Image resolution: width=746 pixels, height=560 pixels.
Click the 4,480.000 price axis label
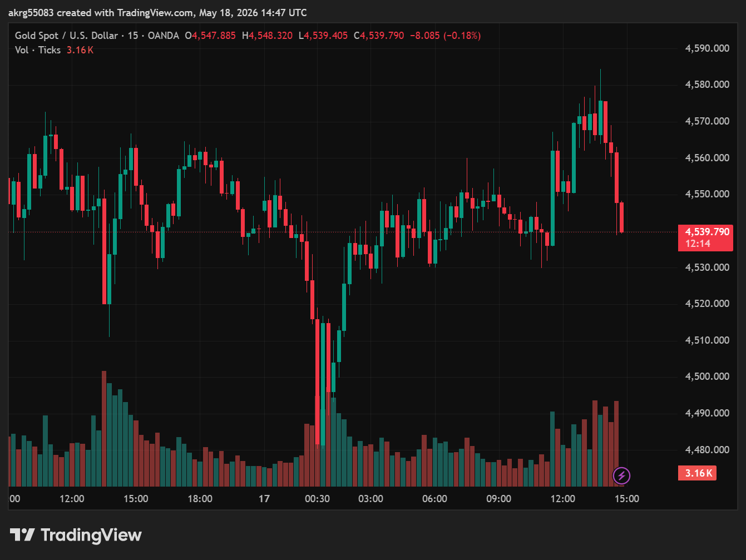coord(707,450)
